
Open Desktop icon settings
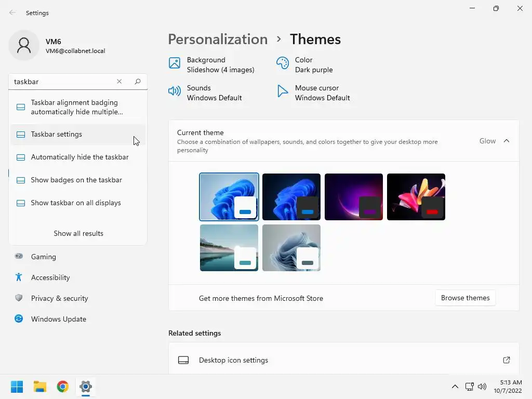tap(344, 360)
